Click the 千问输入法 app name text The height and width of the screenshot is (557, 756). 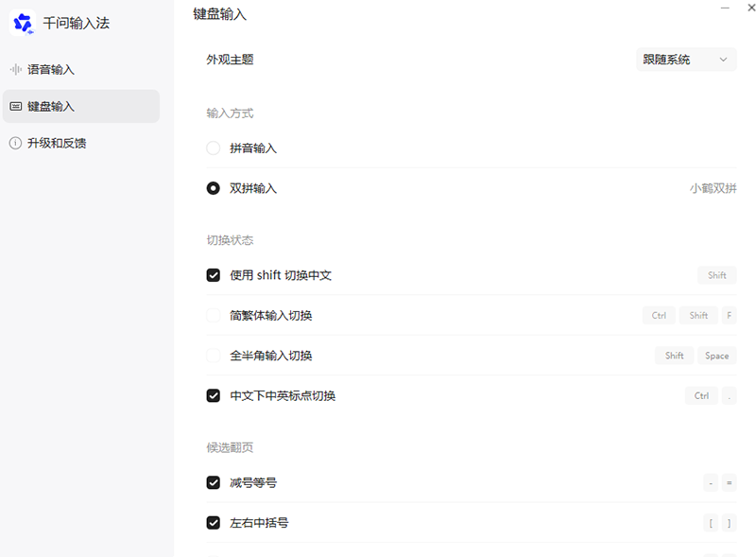(77, 23)
